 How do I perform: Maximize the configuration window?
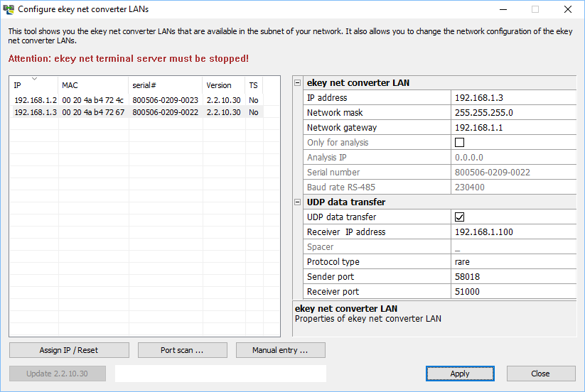pyautogui.click(x=535, y=9)
